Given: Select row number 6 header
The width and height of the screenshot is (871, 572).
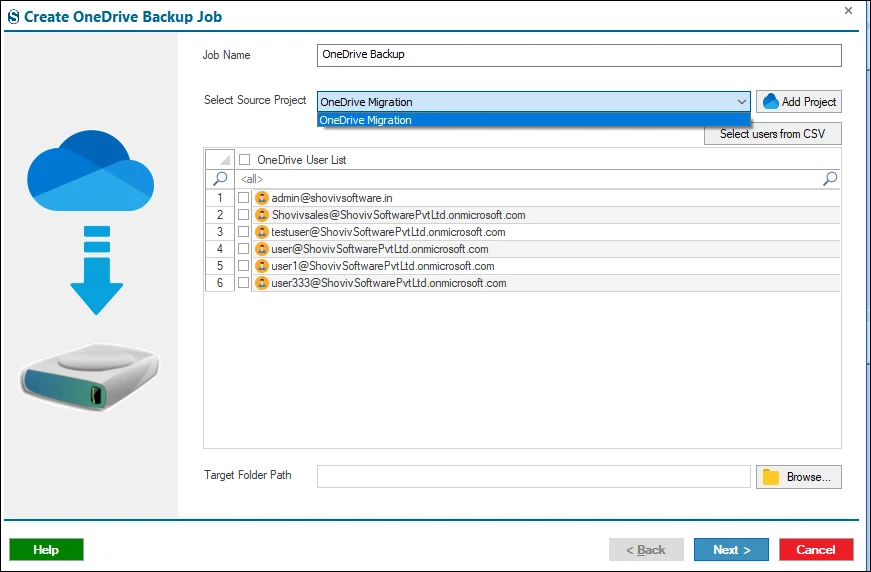Looking at the screenshot, I should pos(220,283).
